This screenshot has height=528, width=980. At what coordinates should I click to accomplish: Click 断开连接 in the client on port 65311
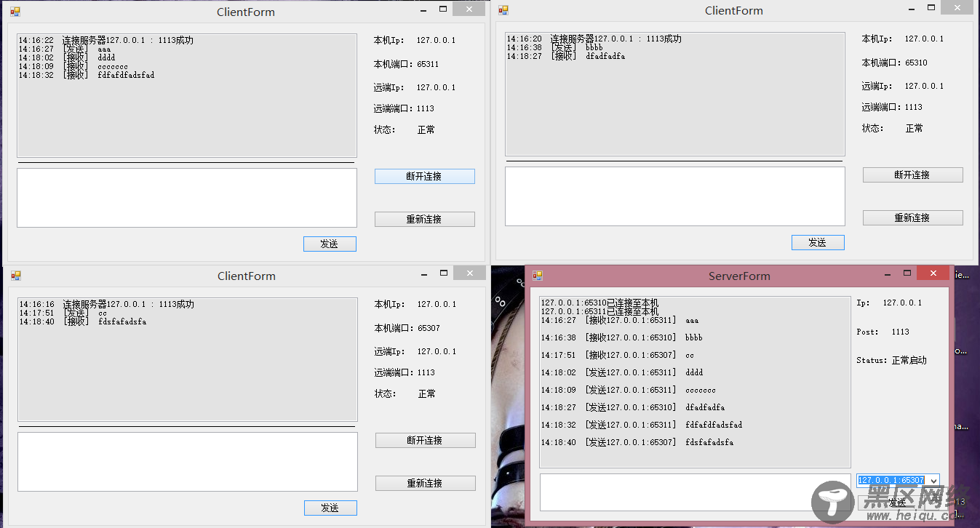(424, 176)
